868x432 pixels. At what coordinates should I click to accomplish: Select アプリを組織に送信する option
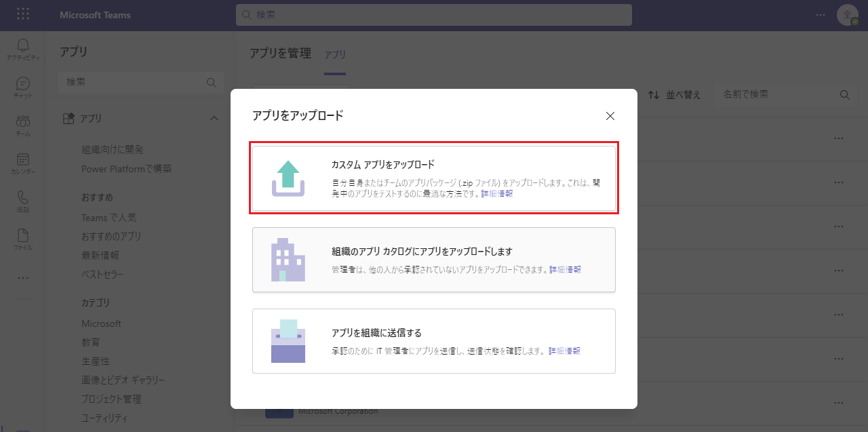click(434, 341)
